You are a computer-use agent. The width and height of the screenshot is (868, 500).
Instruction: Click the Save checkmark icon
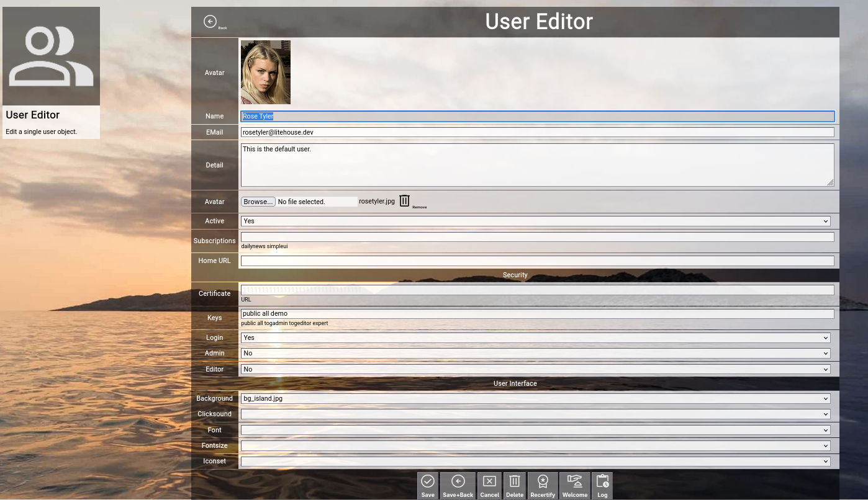pyautogui.click(x=428, y=482)
